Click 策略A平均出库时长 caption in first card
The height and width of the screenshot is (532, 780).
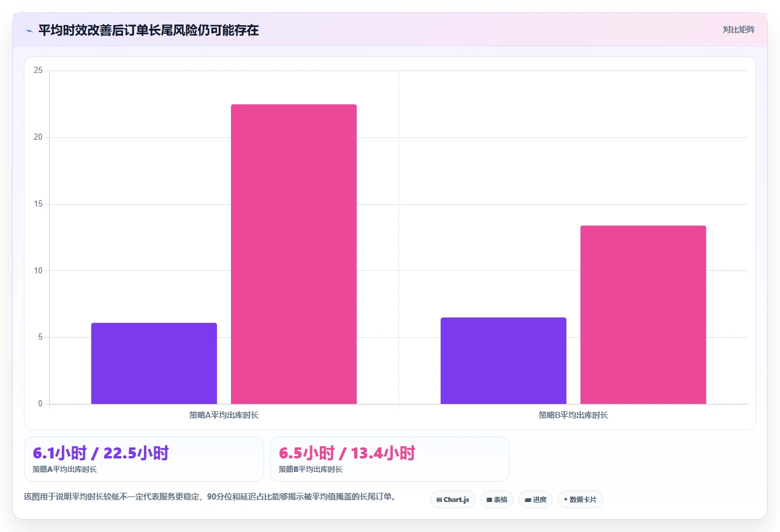click(x=65, y=469)
